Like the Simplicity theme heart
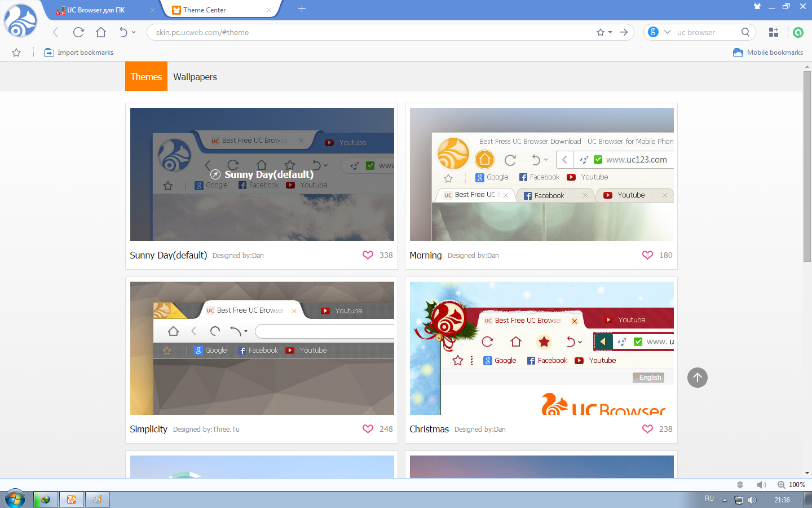 368,429
